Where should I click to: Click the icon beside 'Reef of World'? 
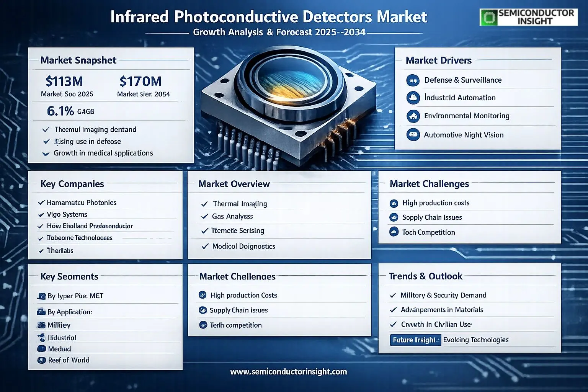tap(41, 360)
